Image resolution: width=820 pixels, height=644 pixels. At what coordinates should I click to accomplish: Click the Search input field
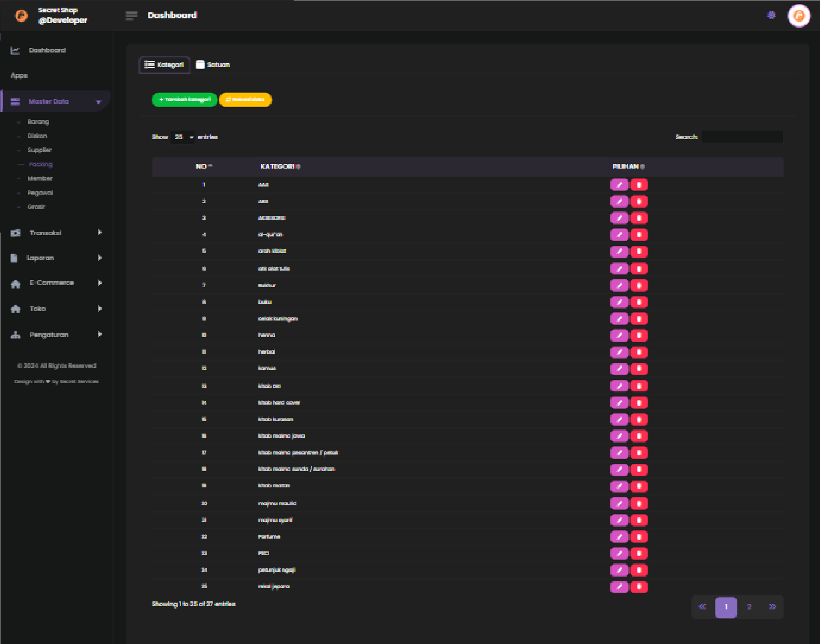[x=742, y=137]
